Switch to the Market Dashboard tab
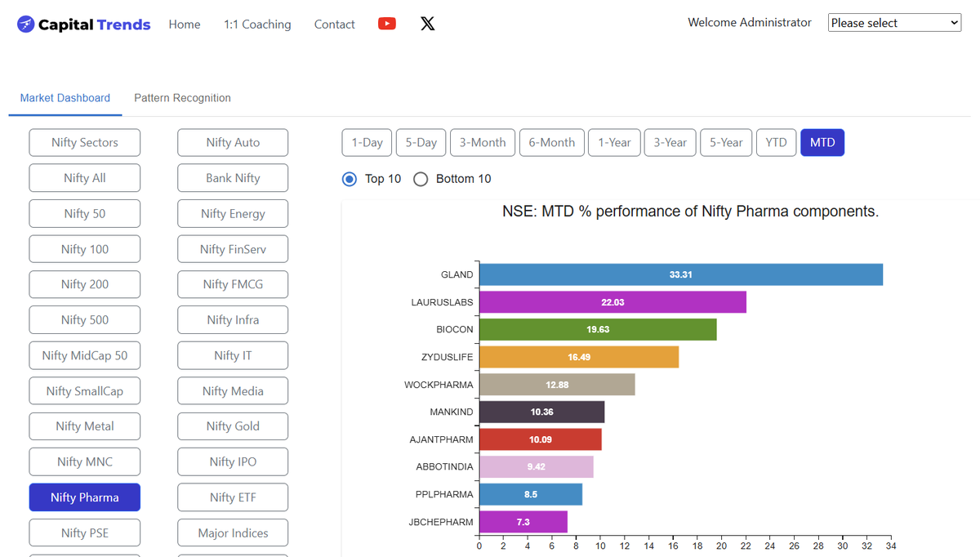Image resolution: width=980 pixels, height=557 pixels. pos(65,98)
